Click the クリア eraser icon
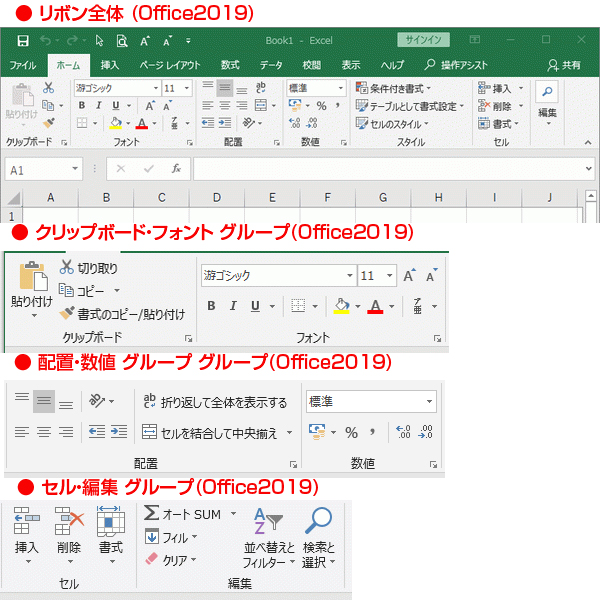 (x=151, y=560)
